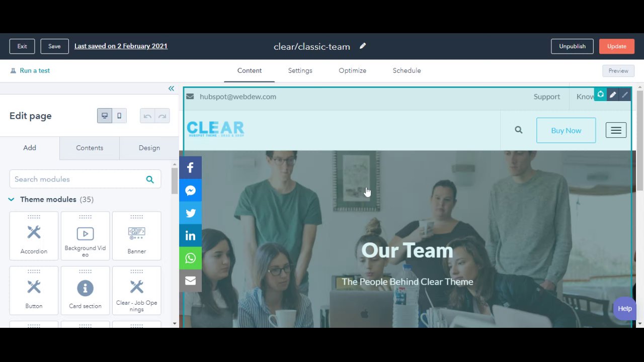Image resolution: width=644 pixels, height=362 pixels.
Task: Switch to the Contents sidebar tab
Action: coord(90,148)
